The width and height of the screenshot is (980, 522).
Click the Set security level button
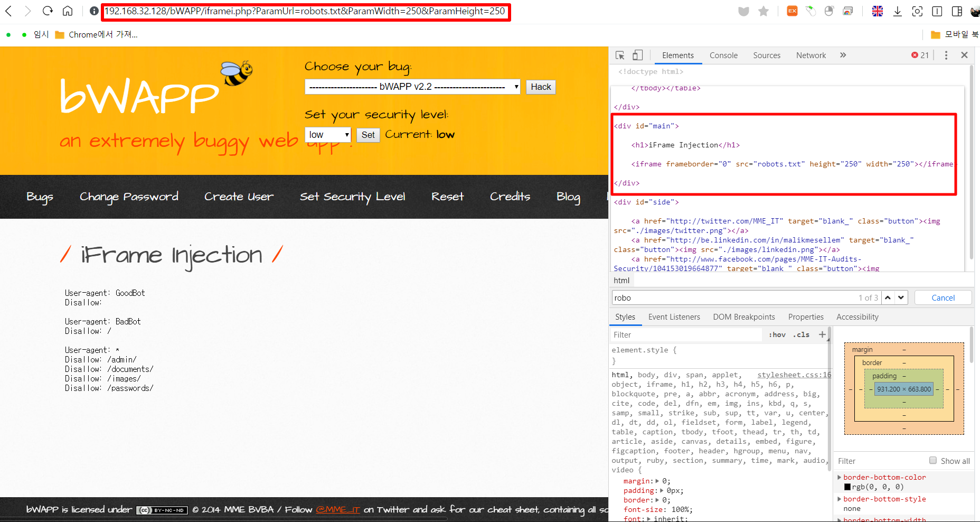(368, 135)
